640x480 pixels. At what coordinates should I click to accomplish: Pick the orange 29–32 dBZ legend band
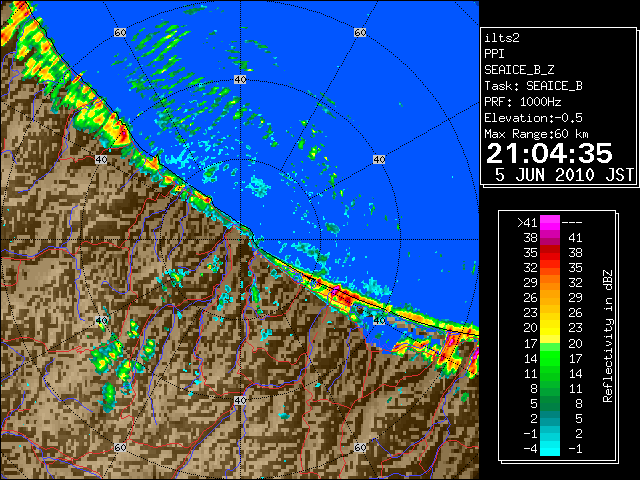(550, 282)
